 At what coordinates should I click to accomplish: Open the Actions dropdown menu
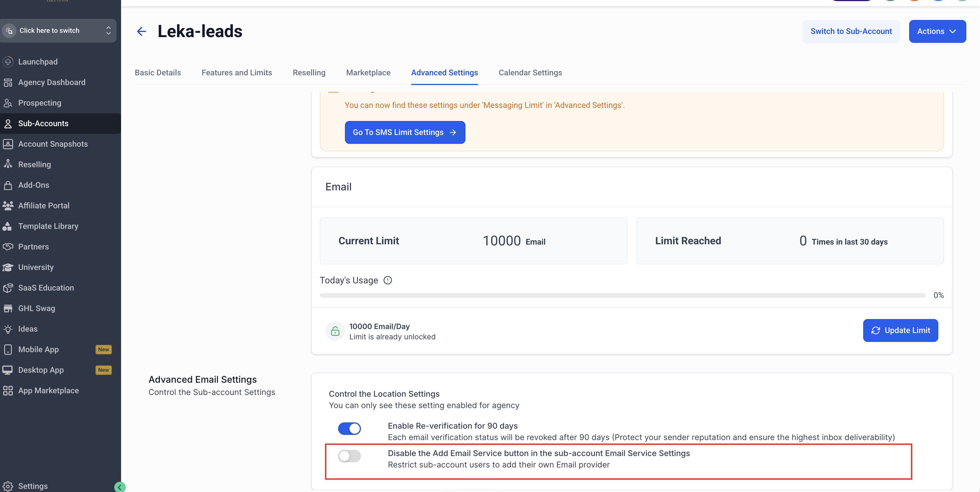[937, 31]
